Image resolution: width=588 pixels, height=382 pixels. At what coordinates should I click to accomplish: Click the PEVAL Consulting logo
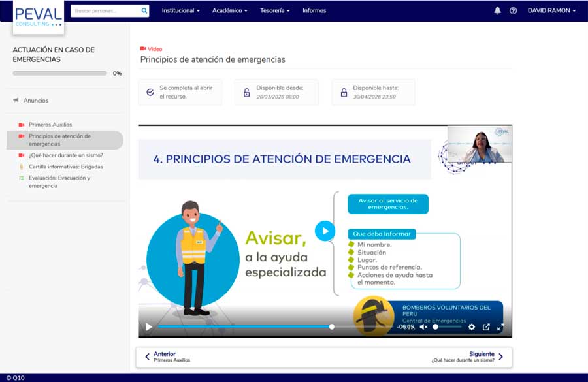38,17
